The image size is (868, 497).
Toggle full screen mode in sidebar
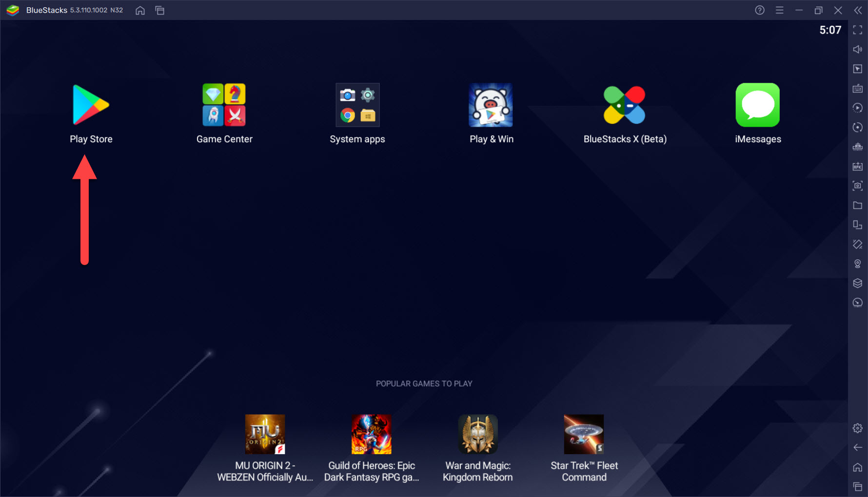click(858, 30)
